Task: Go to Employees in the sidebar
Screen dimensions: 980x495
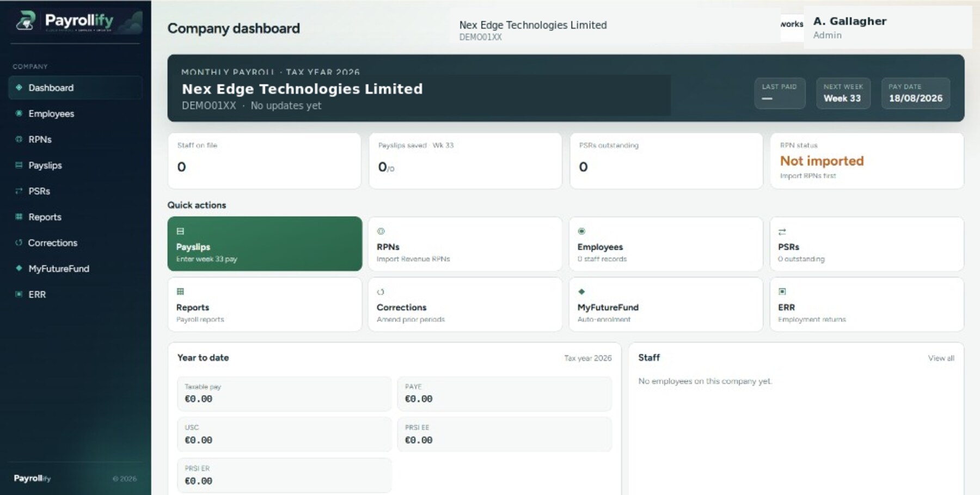Action: coord(75,113)
